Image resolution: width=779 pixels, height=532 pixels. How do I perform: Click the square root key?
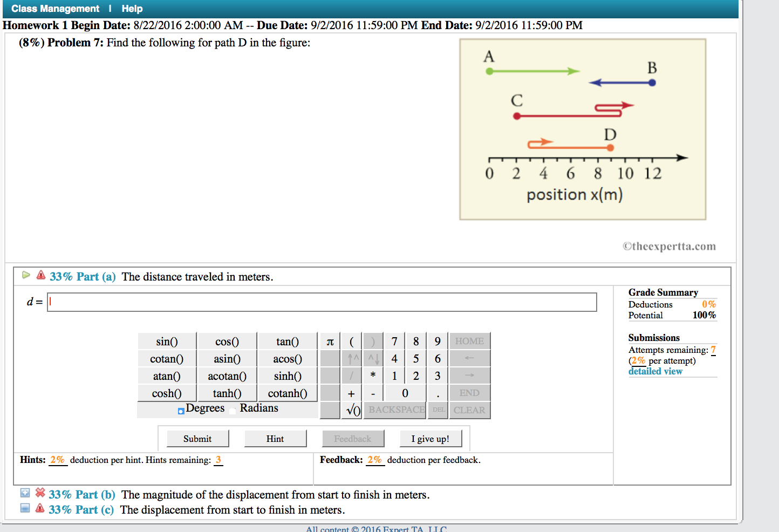coord(351,410)
